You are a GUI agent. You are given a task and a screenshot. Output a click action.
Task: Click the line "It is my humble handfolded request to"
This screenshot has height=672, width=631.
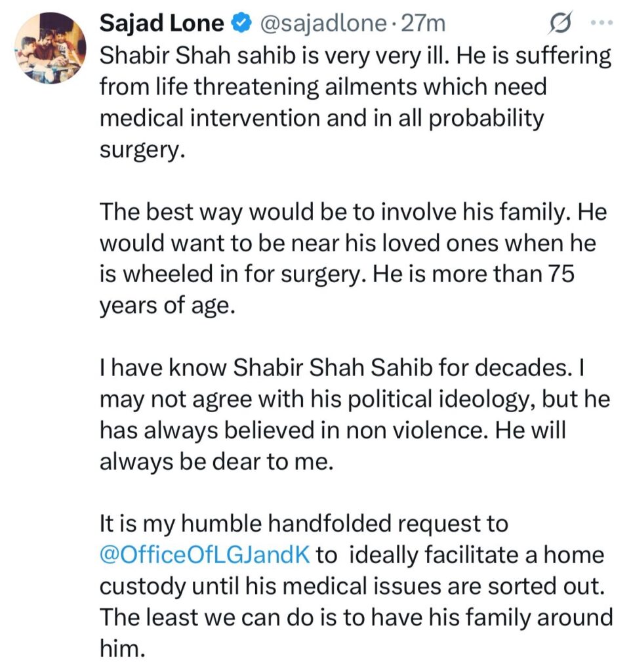coord(304,524)
